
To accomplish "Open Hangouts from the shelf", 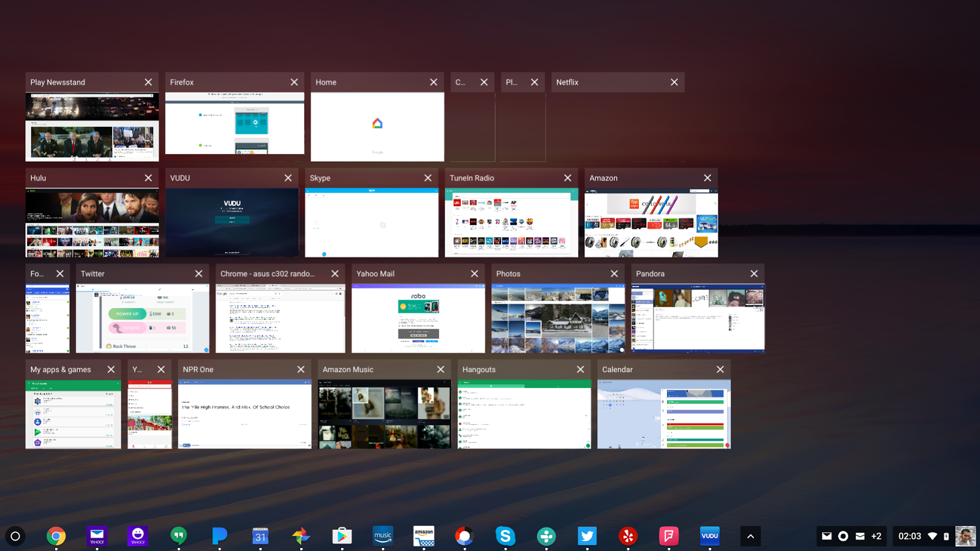I will (x=178, y=536).
